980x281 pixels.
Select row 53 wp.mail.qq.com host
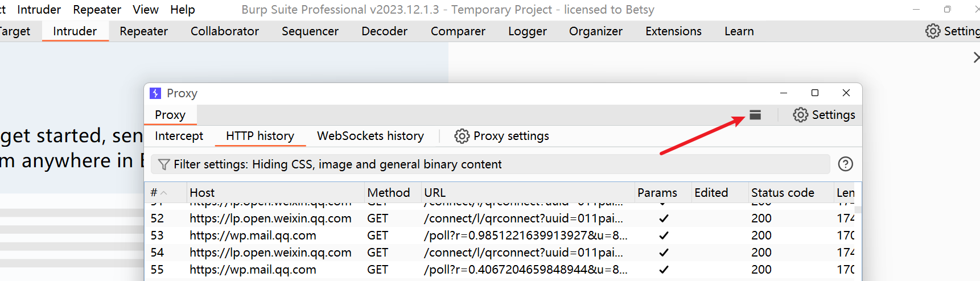[253, 235]
